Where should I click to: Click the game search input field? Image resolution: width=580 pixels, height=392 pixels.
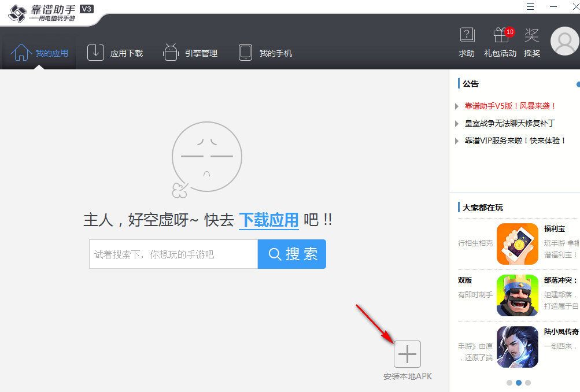[173, 254]
